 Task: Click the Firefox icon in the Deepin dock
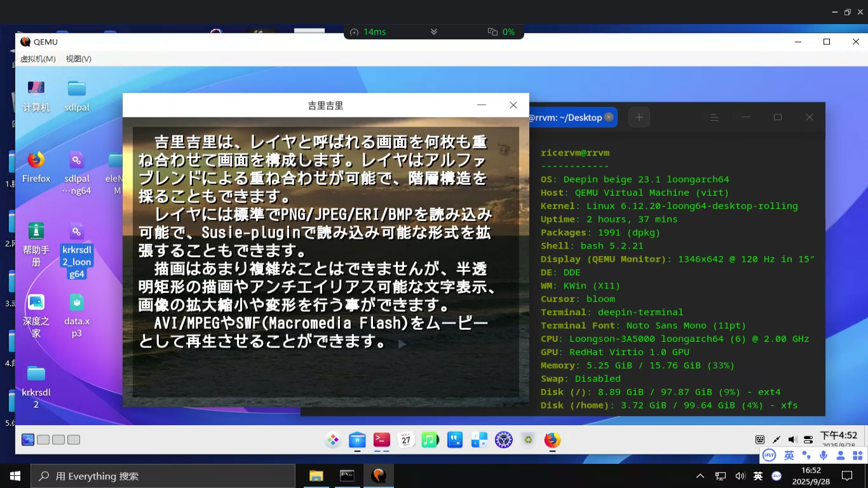pos(552,440)
